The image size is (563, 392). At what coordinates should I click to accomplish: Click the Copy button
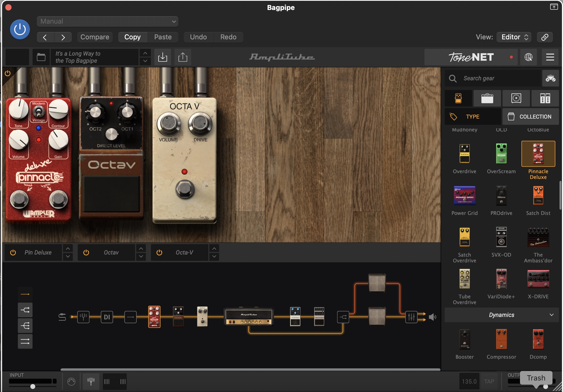tap(132, 37)
